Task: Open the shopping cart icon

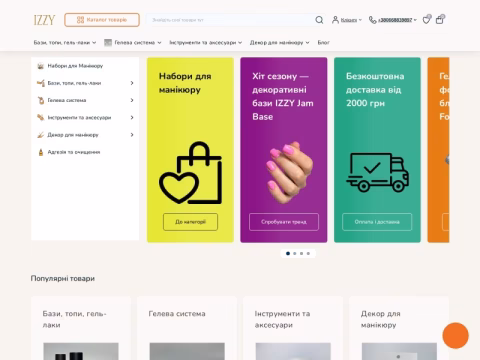Action: (440, 20)
